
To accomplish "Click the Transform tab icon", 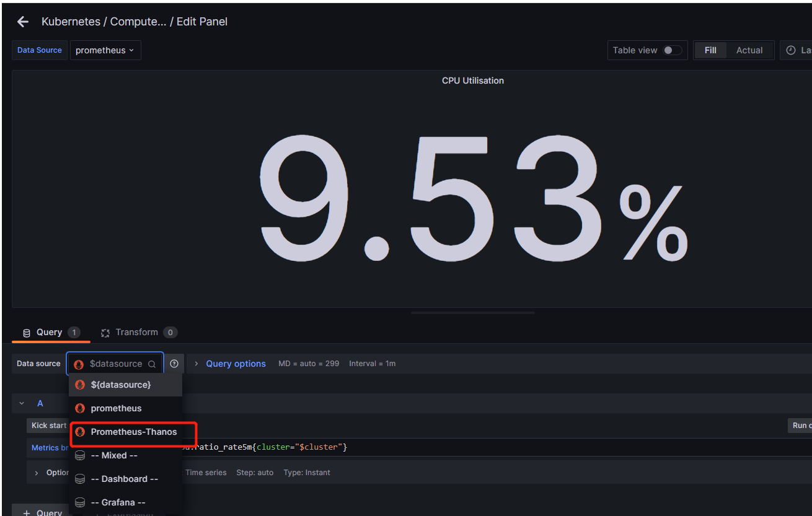I will coord(105,333).
